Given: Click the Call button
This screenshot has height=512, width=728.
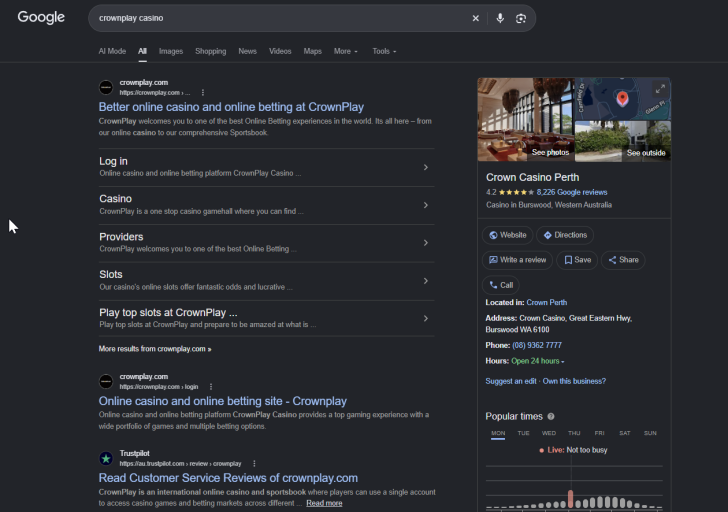Looking at the screenshot, I should pyautogui.click(x=501, y=285).
